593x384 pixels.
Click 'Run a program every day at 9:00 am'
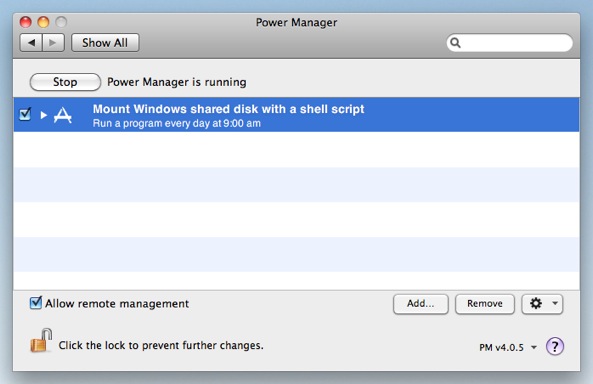pyautogui.click(x=177, y=123)
